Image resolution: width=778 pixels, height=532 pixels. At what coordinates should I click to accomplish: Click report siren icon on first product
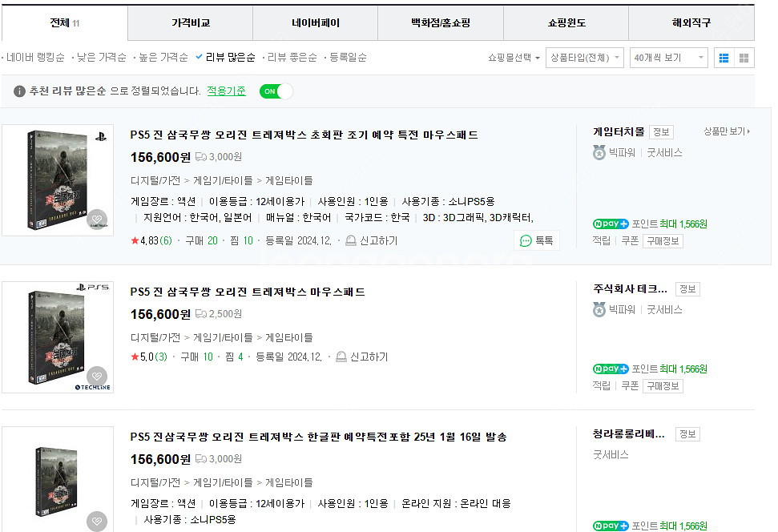(x=350, y=240)
